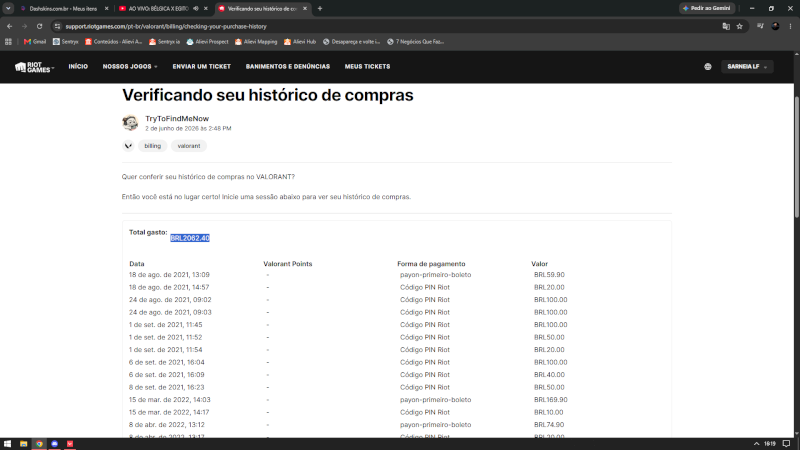Switch to the AO VIVO: BÉLGICA X EGITO tab

pyautogui.click(x=158, y=9)
